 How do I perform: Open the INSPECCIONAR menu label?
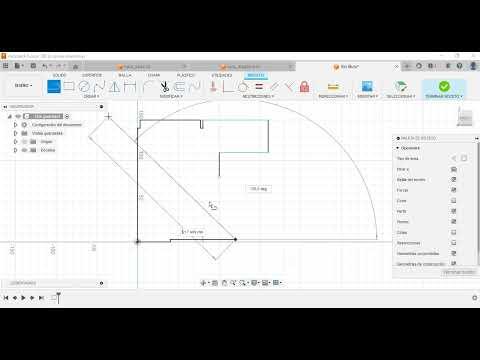[x=333, y=96]
